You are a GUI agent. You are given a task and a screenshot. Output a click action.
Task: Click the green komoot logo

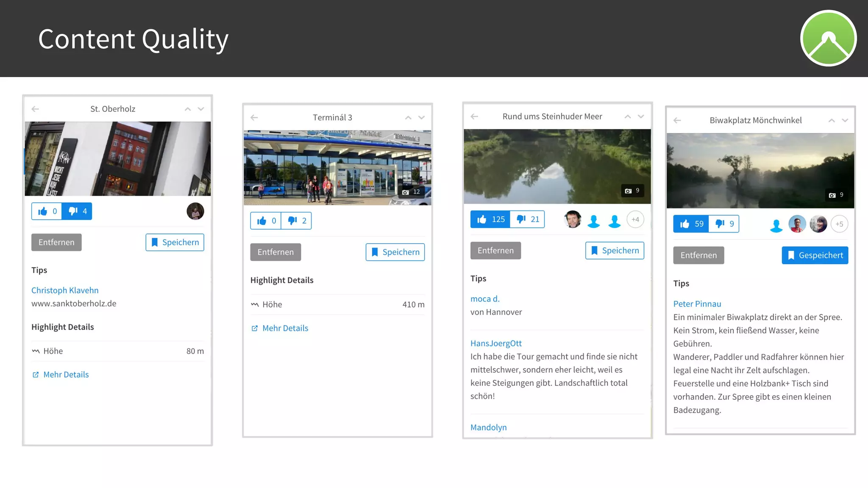click(x=828, y=39)
